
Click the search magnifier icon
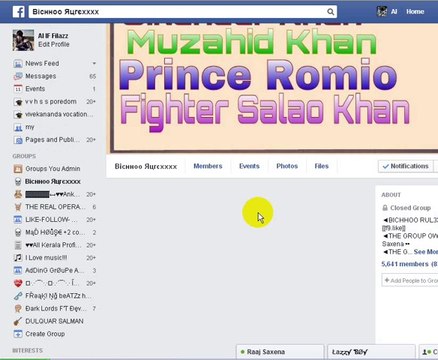coord(330,12)
